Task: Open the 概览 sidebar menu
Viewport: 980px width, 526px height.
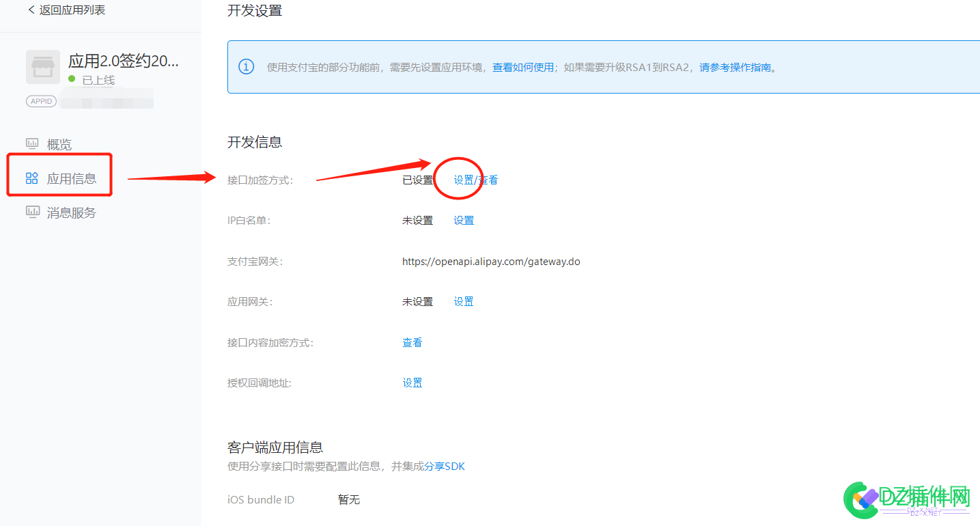Action: pos(59,144)
